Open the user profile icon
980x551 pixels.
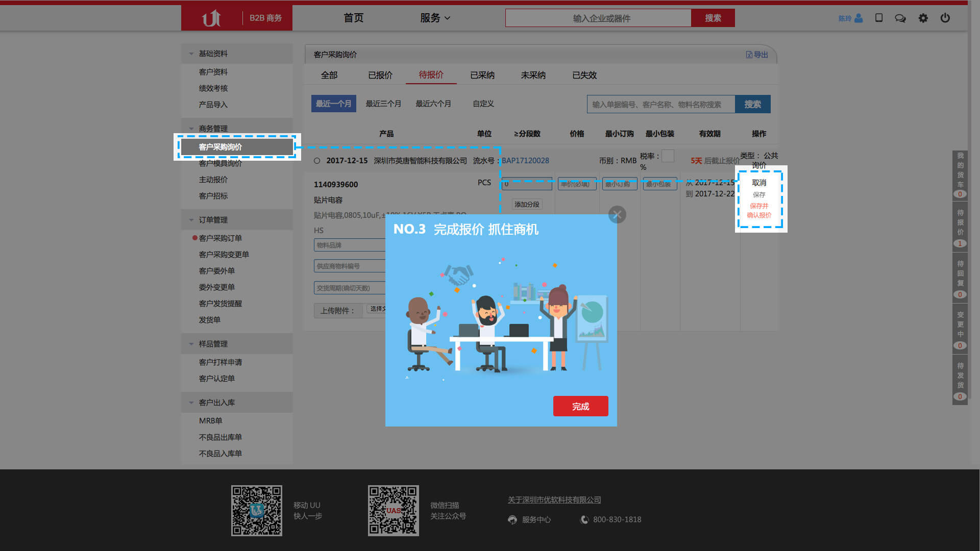(x=859, y=18)
